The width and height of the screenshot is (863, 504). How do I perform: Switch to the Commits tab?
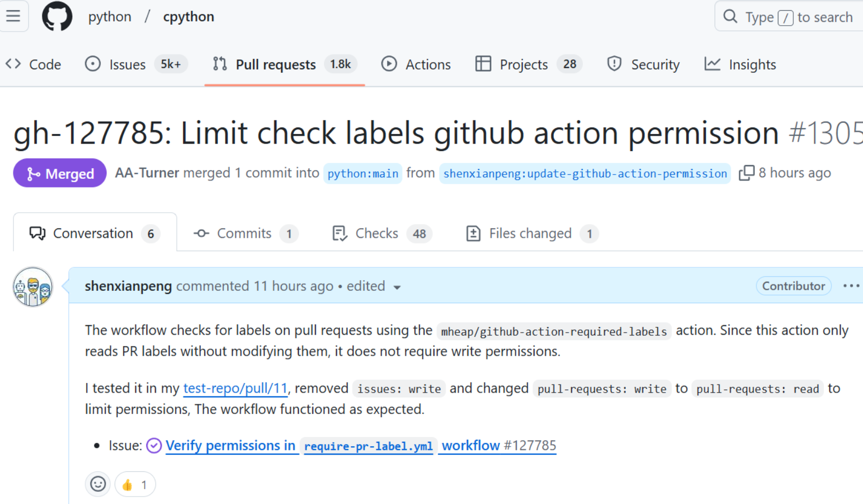coord(245,234)
